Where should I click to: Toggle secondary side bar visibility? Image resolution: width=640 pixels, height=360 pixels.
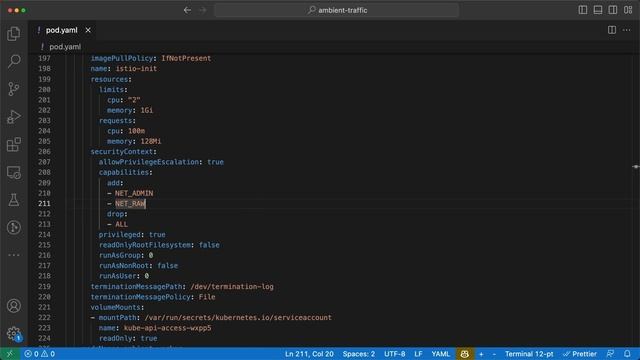[x=613, y=10]
